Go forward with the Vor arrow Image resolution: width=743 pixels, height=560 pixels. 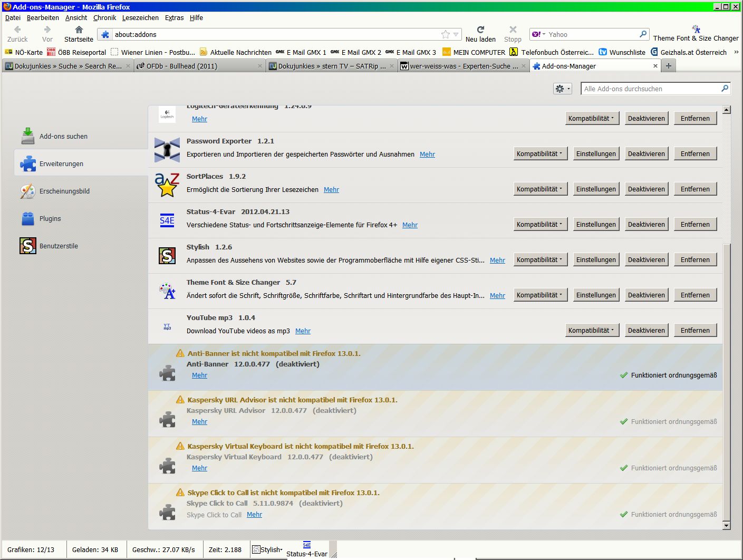click(47, 30)
